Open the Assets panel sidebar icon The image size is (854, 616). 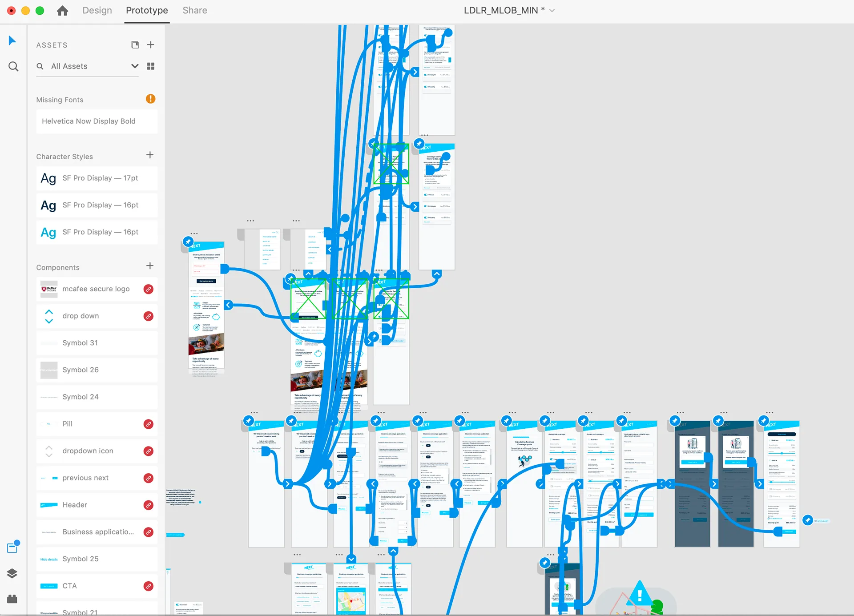(13, 547)
